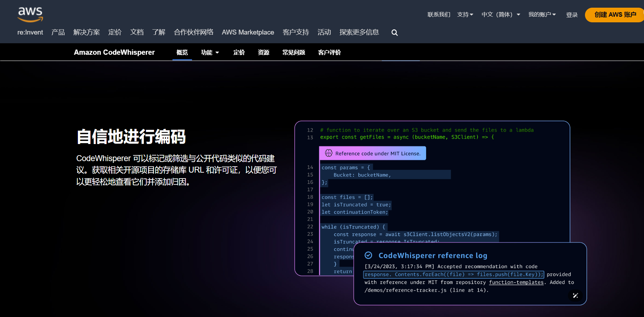The image size is (644, 317).
Task: Click the /demos/reference-tracker.js path text
Action: click(x=405, y=290)
